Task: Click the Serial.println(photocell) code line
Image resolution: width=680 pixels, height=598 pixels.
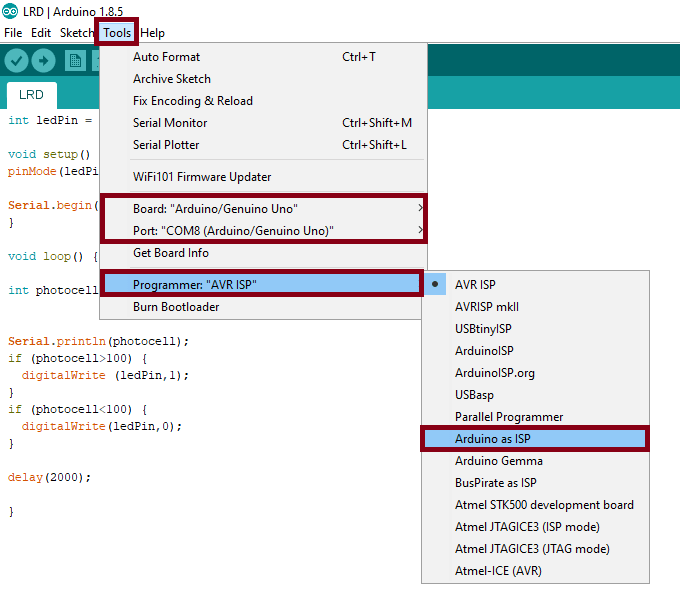Action: (x=98, y=341)
